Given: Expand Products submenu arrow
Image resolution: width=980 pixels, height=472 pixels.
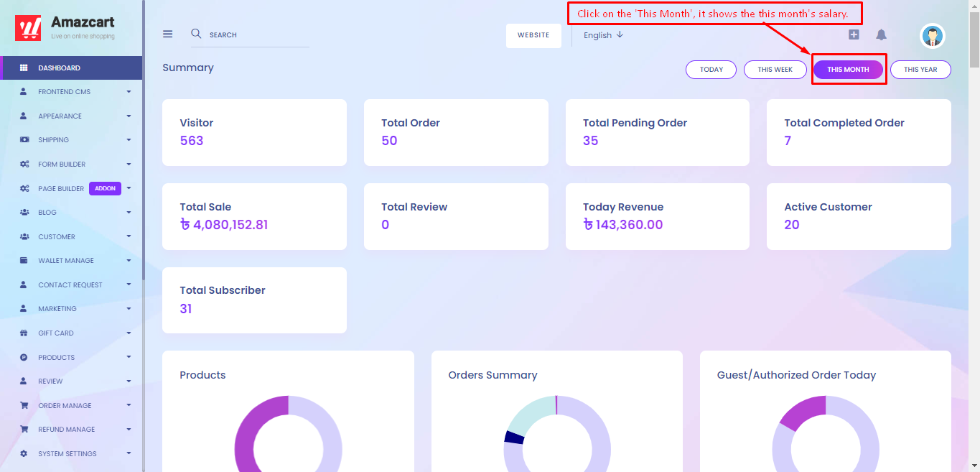Looking at the screenshot, I should pos(129,356).
